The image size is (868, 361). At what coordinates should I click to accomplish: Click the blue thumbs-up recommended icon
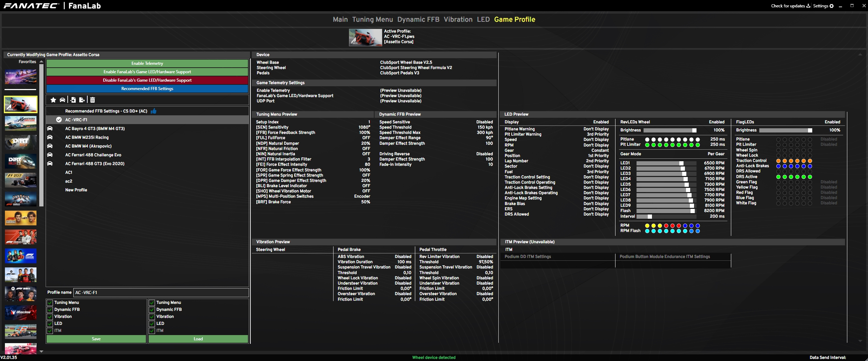[154, 111]
